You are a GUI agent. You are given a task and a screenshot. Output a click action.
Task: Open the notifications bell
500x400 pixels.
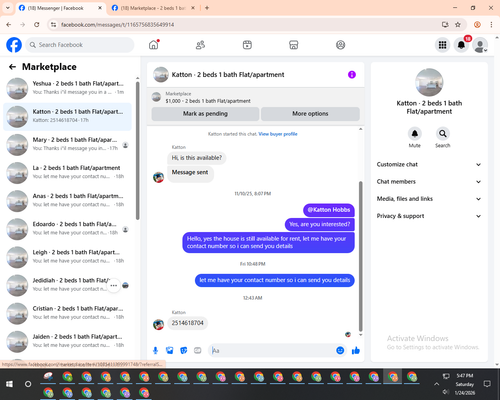coord(461,45)
